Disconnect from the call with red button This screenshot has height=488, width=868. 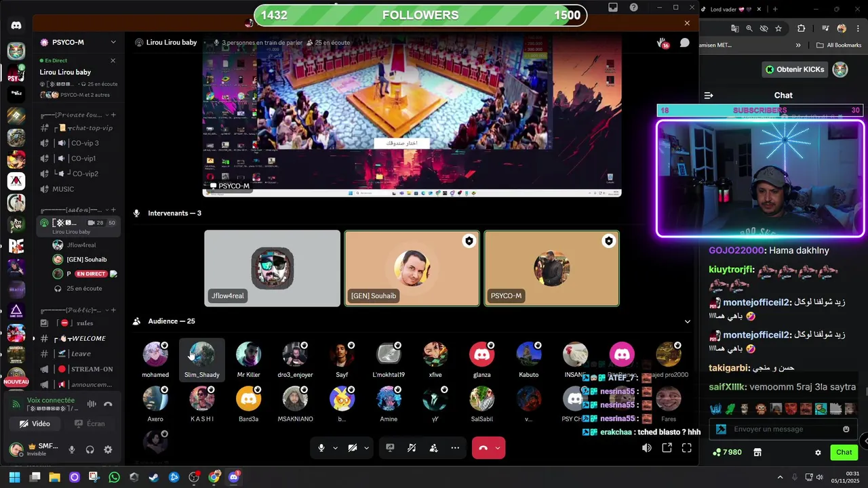point(483,448)
